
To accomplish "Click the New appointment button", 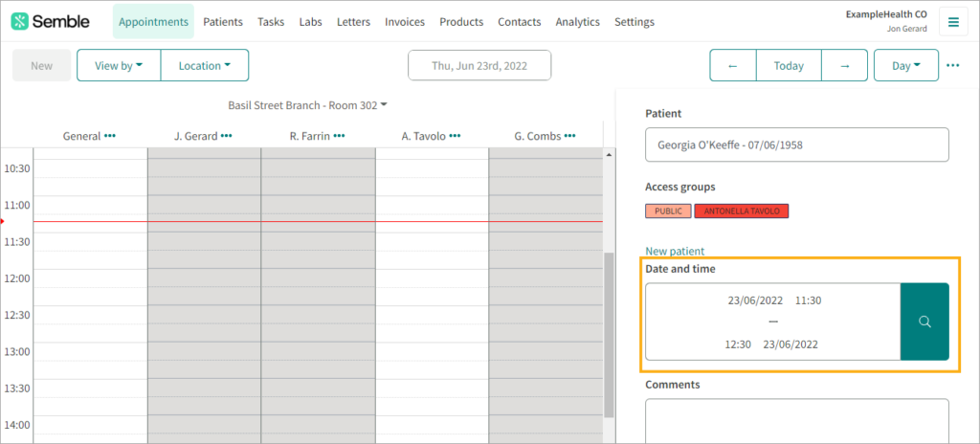I will pyautogui.click(x=42, y=66).
